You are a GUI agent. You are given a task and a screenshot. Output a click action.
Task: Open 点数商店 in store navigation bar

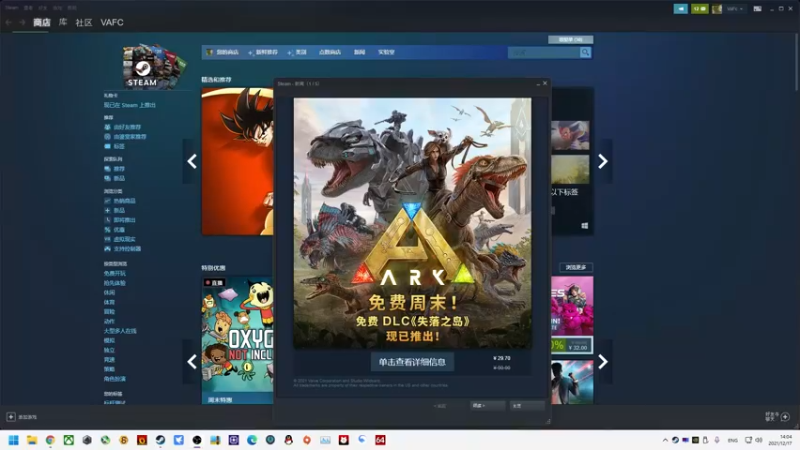click(330, 52)
